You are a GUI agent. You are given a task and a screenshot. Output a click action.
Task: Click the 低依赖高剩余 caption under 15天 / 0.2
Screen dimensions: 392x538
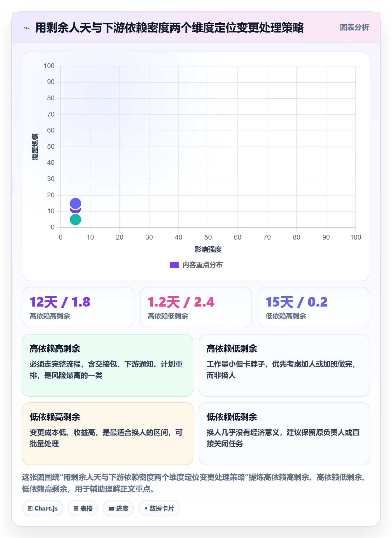(x=286, y=316)
